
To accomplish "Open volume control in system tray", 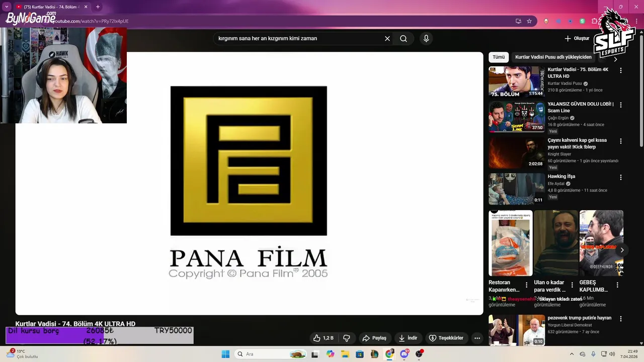I will (x=612, y=354).
